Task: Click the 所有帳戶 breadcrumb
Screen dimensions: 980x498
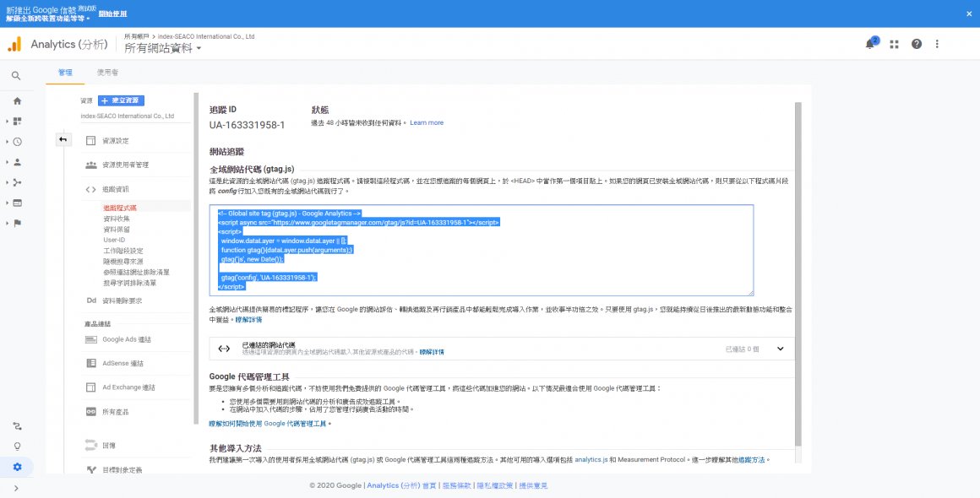Action: tap(136, 37)
